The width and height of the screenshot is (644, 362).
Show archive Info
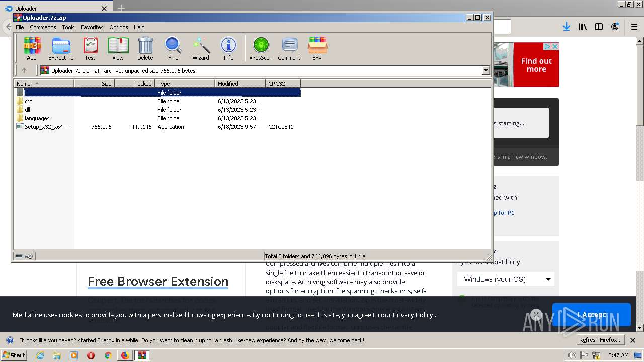(x=228, y=49)
